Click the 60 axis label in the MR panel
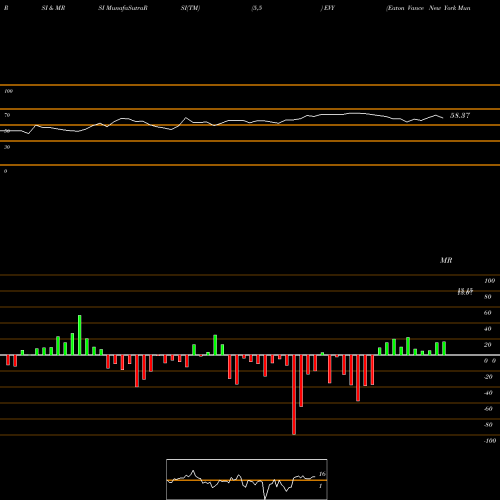 coord(487,313)
